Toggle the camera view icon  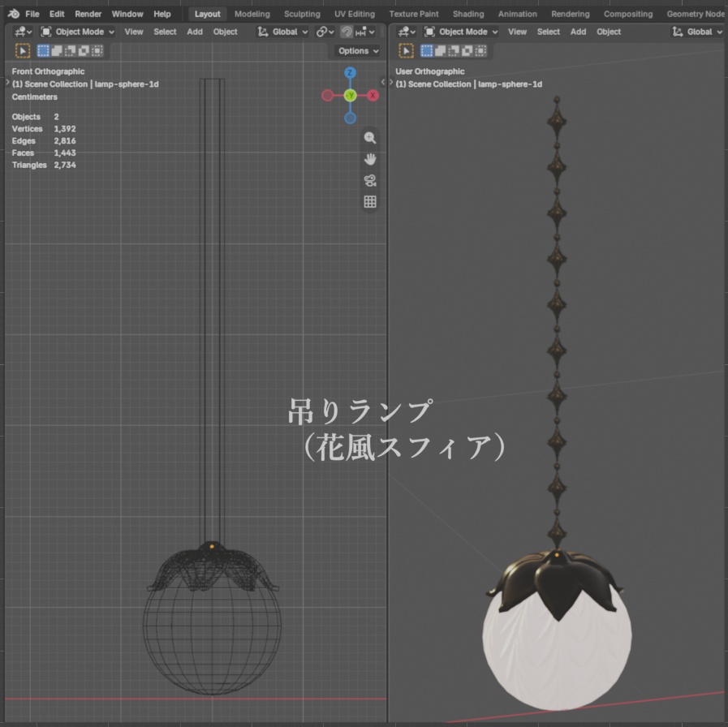(x=370, y=181)
